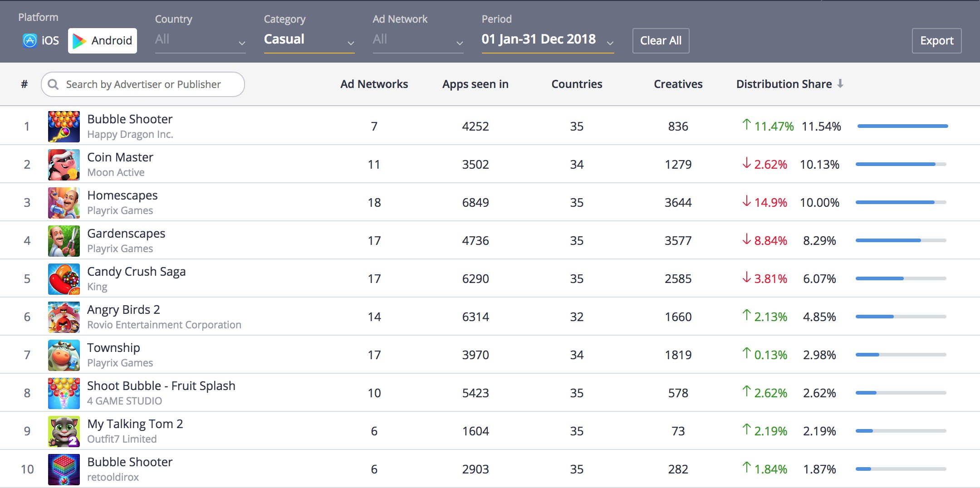
Task: Open the Candy Crush Saga link
Action: [137, 272]
